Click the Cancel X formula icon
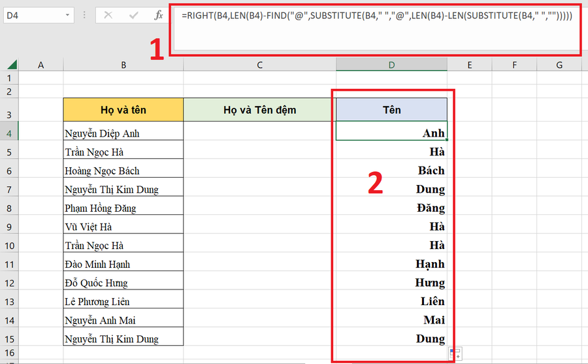588x364 pixels. (x=108, y=16)
